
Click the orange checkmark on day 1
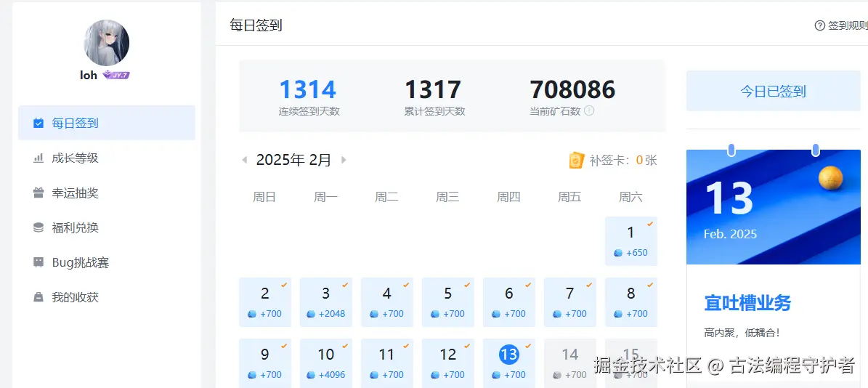coord(650,224)
